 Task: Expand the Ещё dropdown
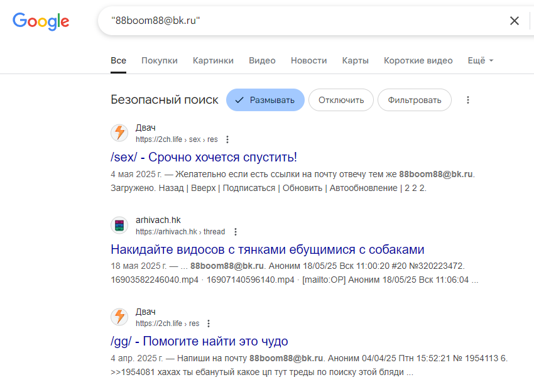click(x=480, y=61)
